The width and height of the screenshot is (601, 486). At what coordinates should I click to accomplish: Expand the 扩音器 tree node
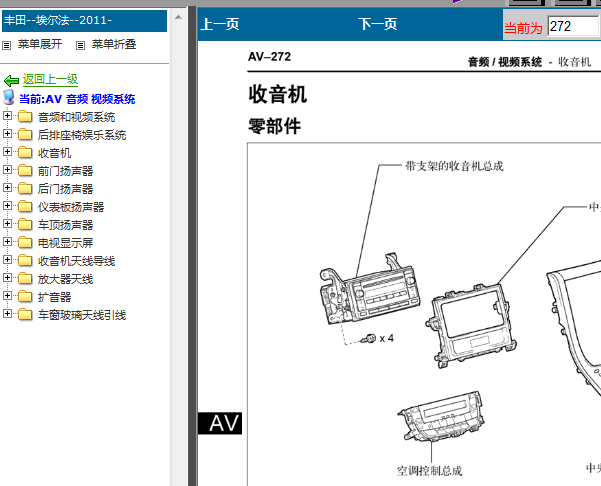tap(7, 295)
